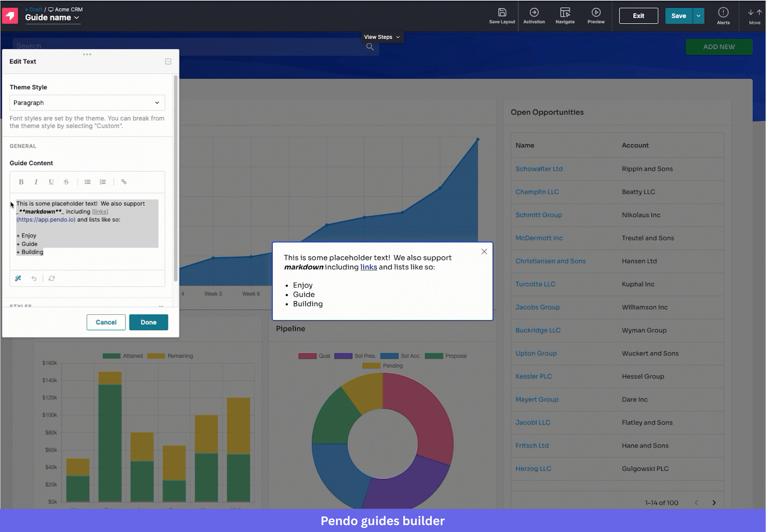This screenshot has height=532, width=766.
Task: Click the Cancel button
Action: tap(106, 322)
